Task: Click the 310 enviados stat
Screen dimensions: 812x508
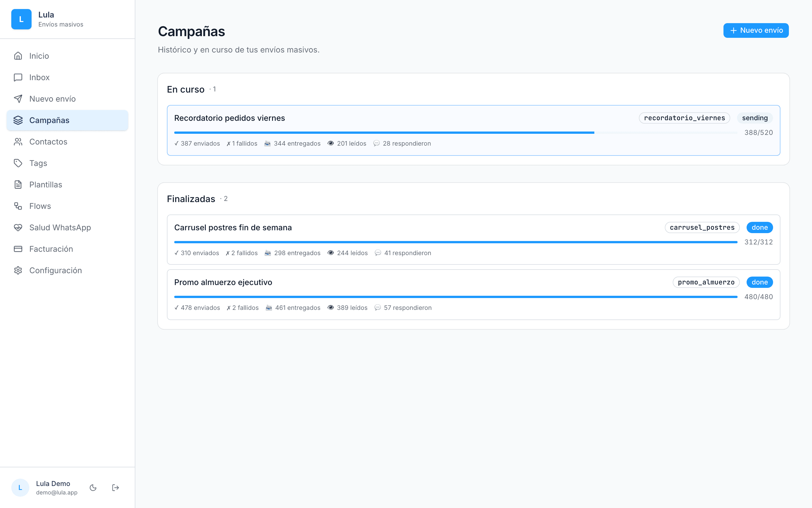Action: tap(197, 253)
